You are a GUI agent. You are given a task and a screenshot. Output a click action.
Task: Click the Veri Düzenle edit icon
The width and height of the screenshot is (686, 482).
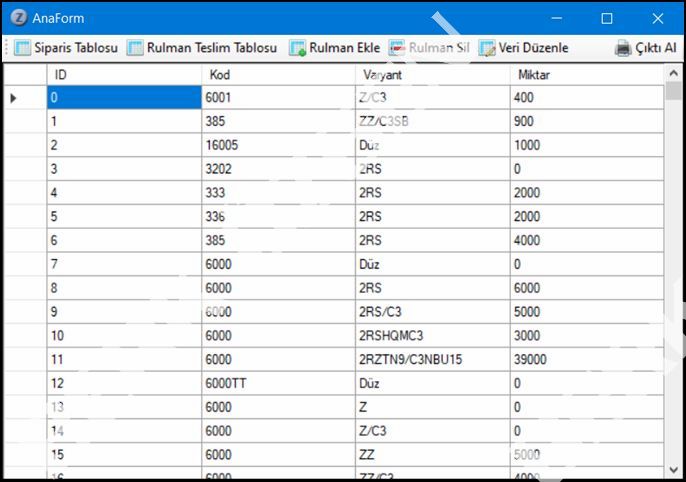487,48
